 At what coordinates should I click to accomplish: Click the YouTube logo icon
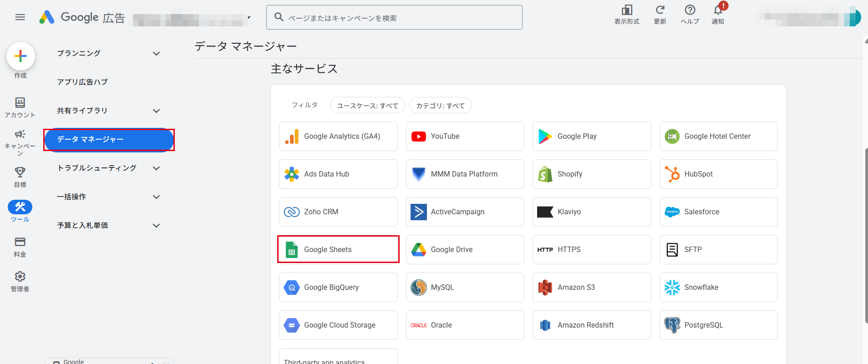point(419,136)
